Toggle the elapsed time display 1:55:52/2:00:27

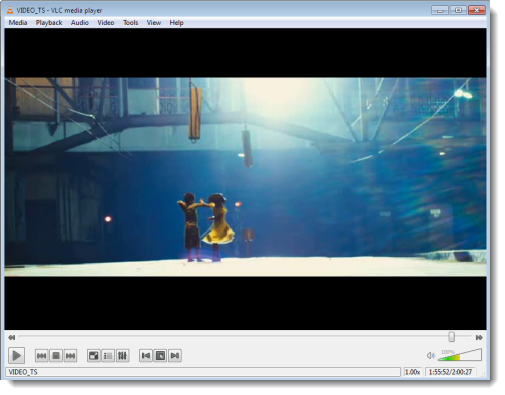click(x=450, y=372)
